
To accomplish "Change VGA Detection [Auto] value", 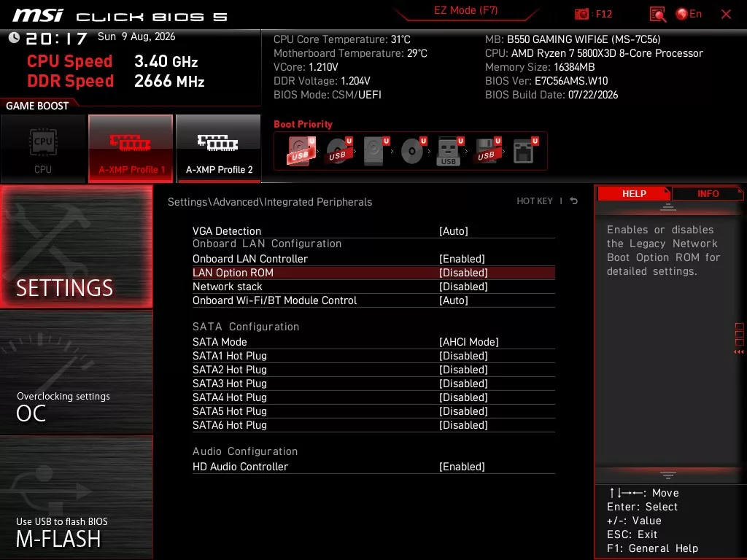I will 454,231.
